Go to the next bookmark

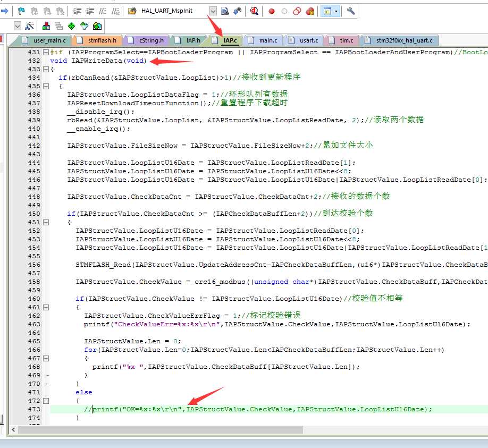pyautogui.click(x=47, y=11)
